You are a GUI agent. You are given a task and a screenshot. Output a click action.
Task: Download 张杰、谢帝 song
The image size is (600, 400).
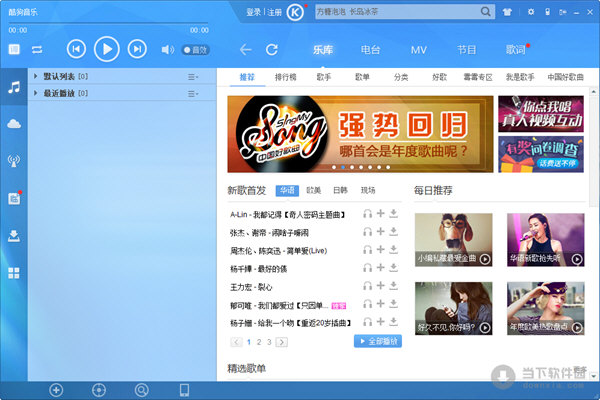pyautogui.click(x=393, y=232)
